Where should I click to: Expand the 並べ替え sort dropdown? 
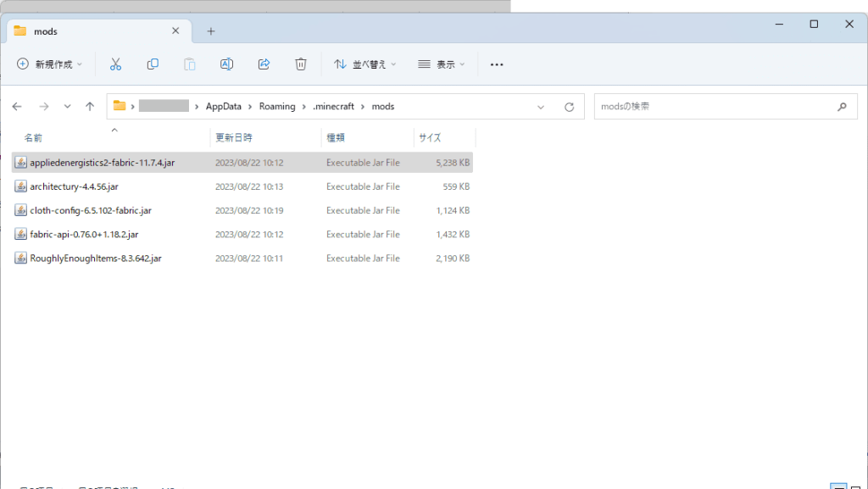click(x=364, y=64)
